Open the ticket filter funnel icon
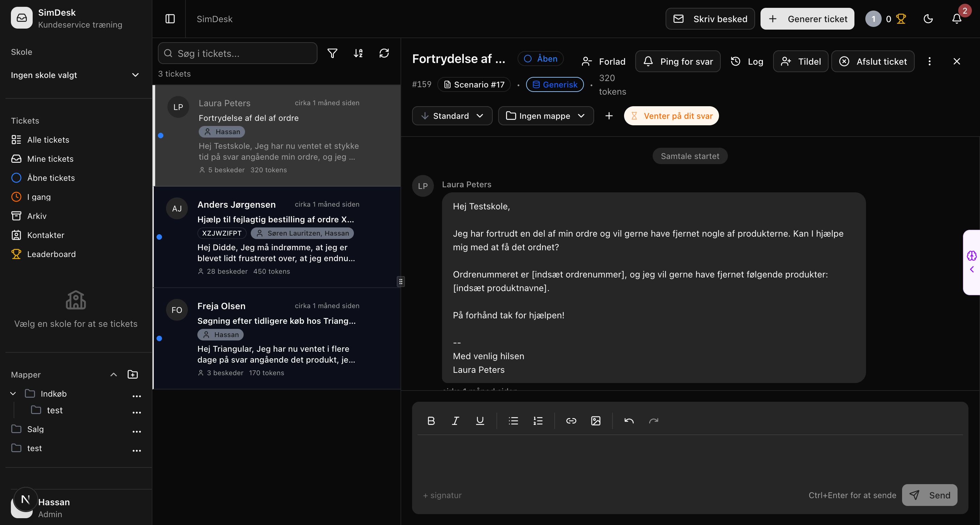This screenshot has height=525, width=980. [x=332, y=53]
